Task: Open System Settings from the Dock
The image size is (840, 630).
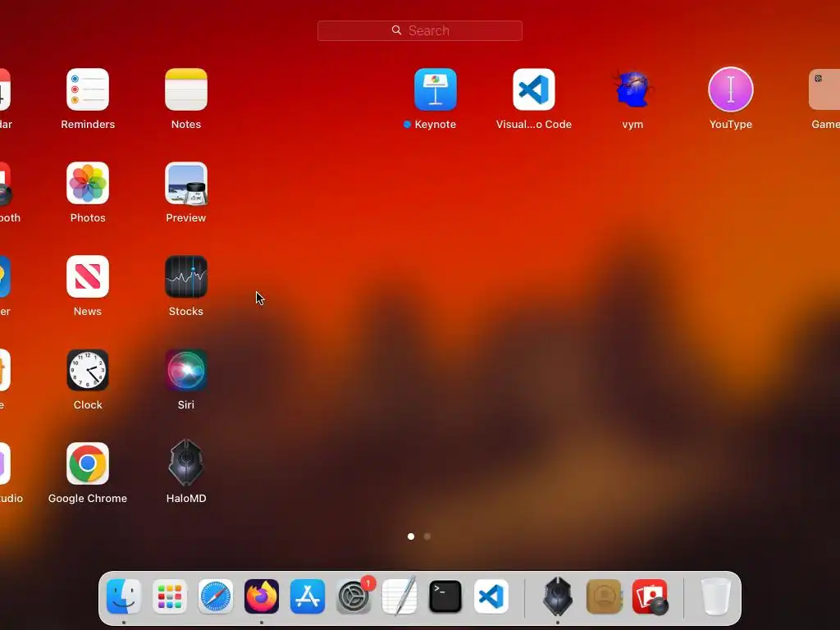Action: point(354,596)
